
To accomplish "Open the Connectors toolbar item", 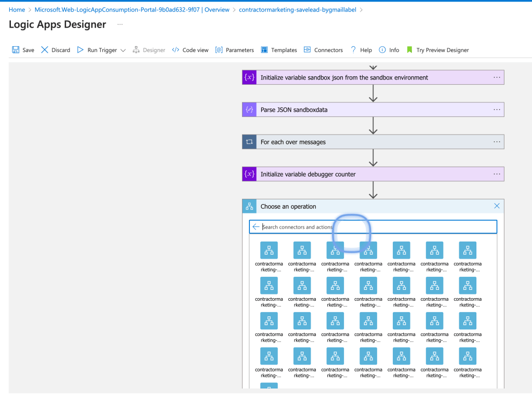I will [323, 50].
